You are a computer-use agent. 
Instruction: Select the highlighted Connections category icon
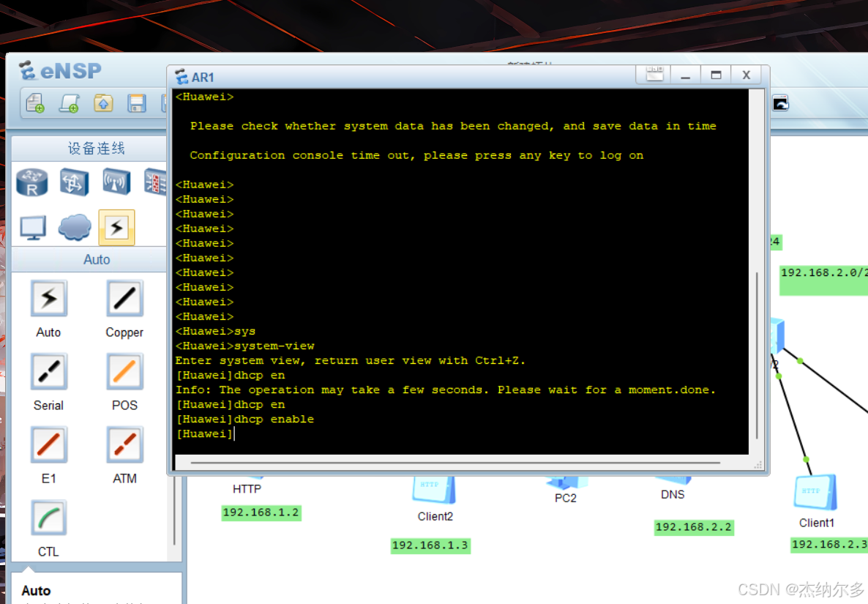tap(117, 228)
